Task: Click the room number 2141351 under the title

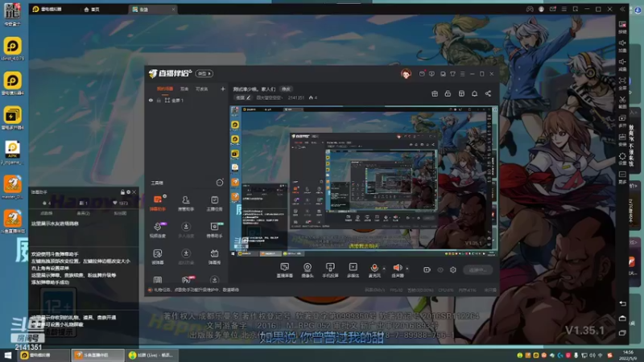Action: (295, 97)
